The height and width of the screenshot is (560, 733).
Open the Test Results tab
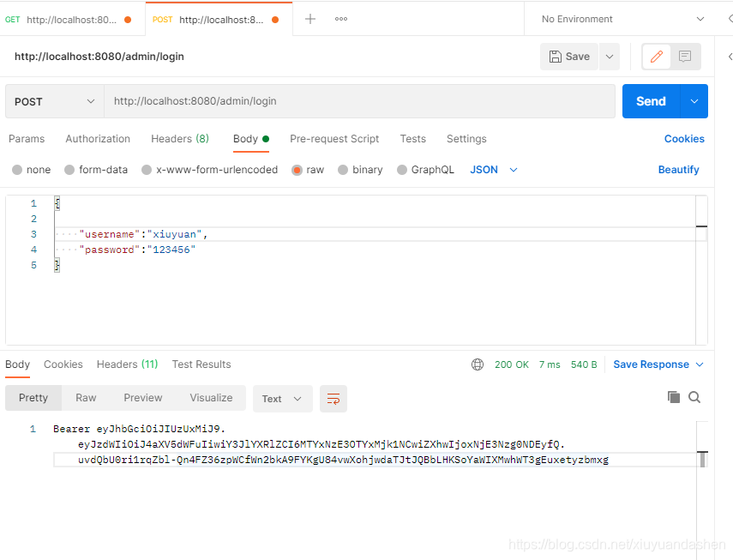click(201, 364)
